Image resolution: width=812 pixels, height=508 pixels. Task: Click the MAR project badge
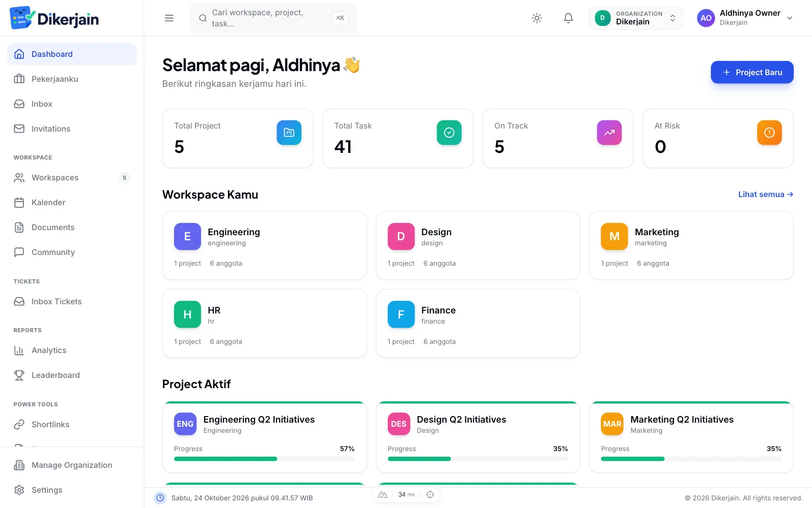pyautogui.click(x=612, y=424)
